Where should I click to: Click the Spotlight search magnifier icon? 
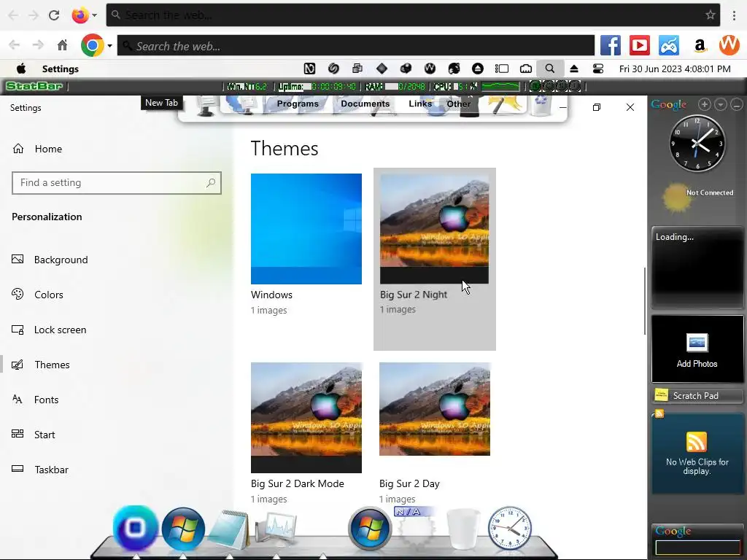(x=550, y=69)
